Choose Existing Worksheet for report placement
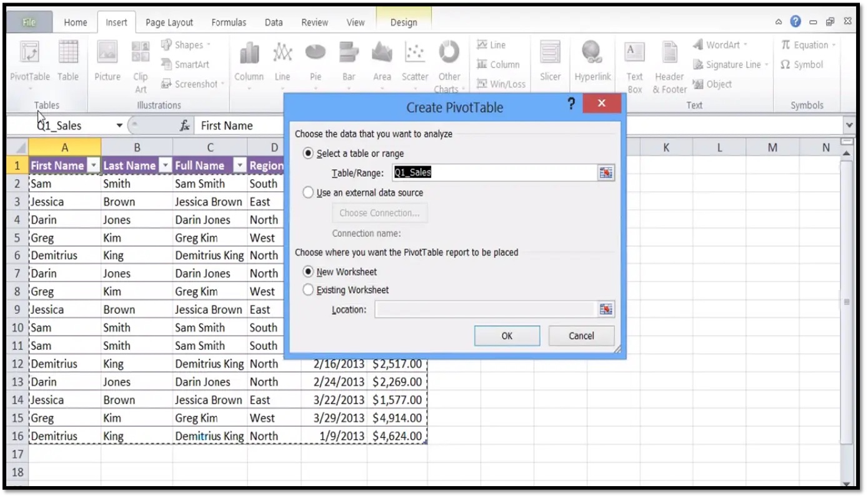868x498 pixels. pos(308,289)
